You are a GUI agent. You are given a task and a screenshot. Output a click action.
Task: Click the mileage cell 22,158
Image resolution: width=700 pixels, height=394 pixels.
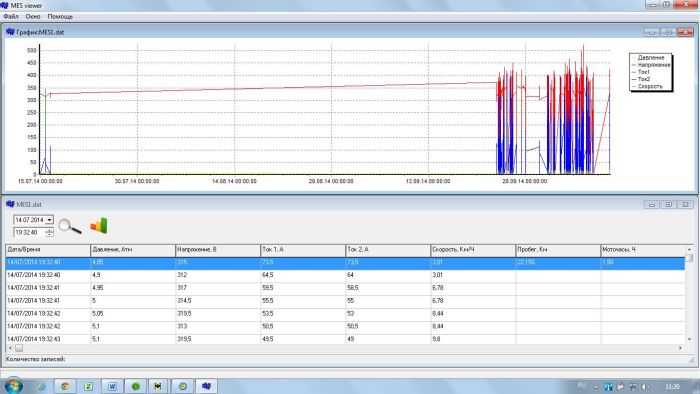558,263
